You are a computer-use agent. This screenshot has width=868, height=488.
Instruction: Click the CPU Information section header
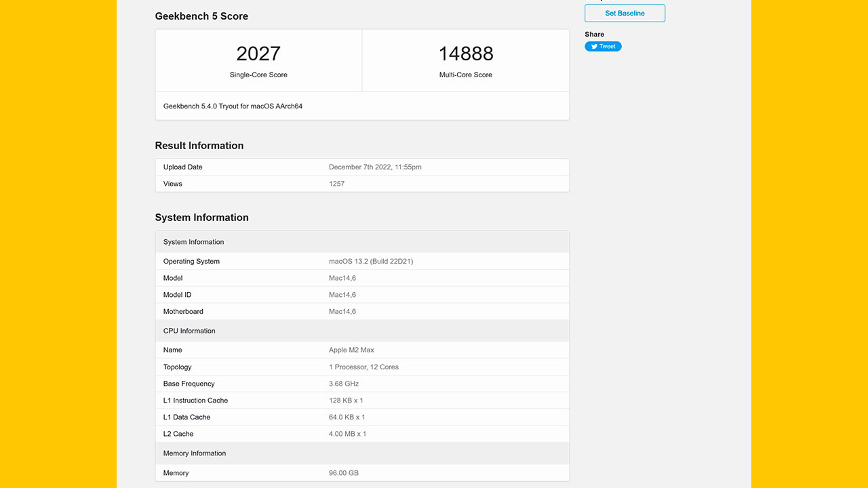click(x=362, y=331)
